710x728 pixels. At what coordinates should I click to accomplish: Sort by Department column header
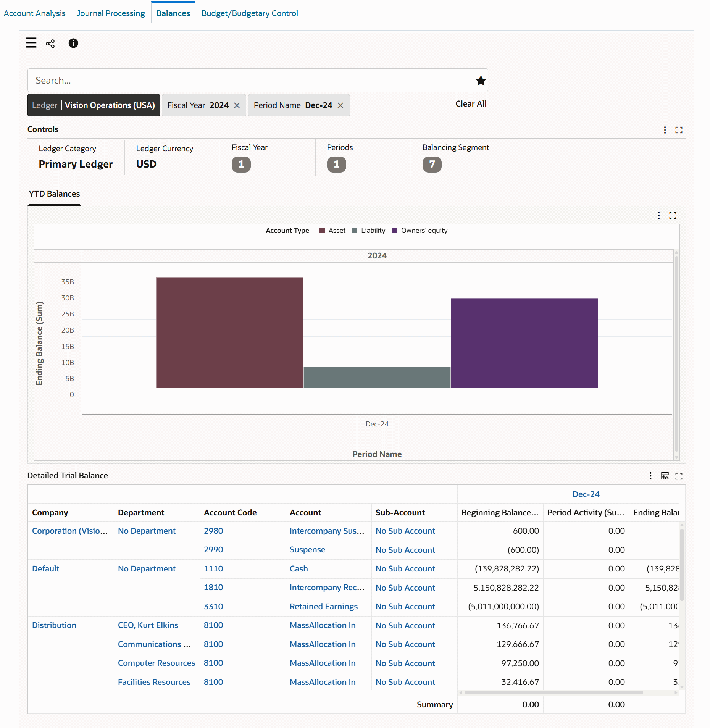(141, 513)
